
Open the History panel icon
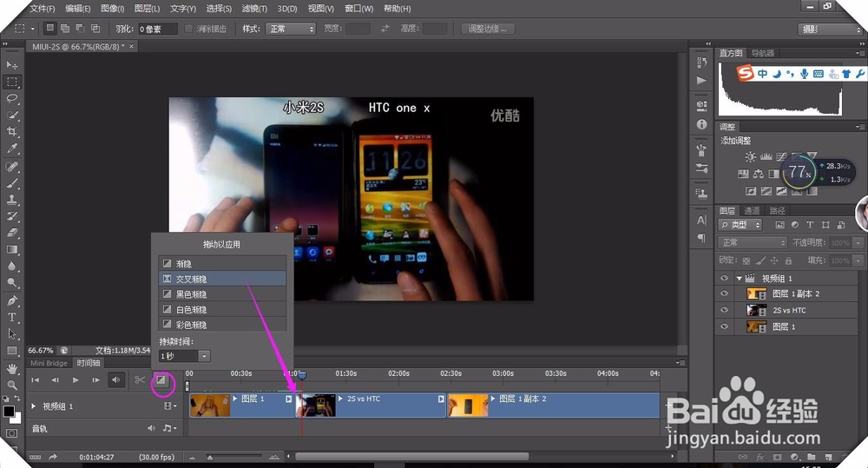click(x=702, y=63)
